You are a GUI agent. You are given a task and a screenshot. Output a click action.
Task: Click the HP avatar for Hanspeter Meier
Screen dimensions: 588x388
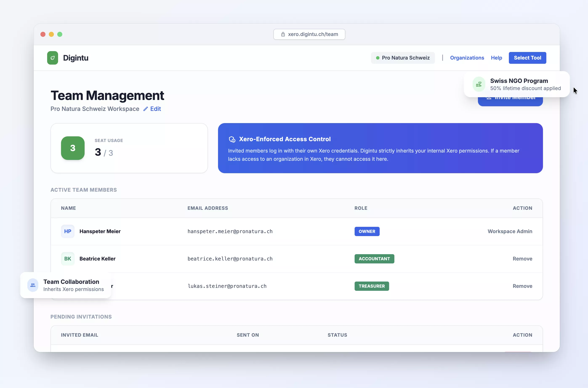(x=68, y=231)
